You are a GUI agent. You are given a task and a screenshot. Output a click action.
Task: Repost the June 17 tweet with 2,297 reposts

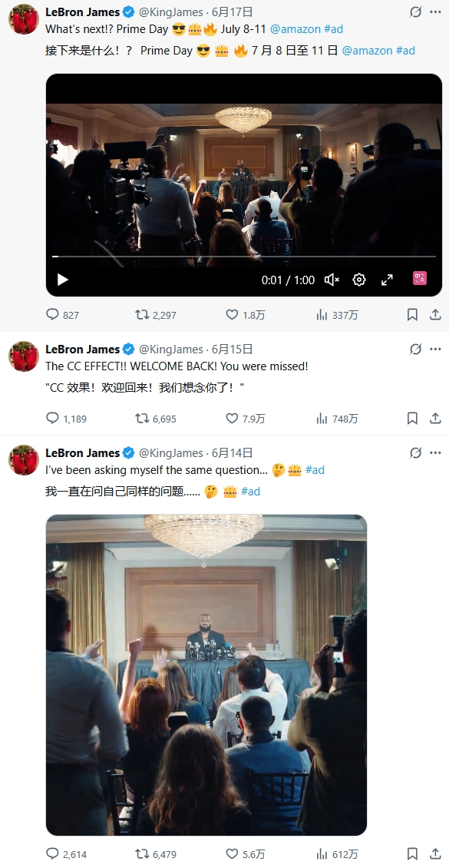coord(142,314)
